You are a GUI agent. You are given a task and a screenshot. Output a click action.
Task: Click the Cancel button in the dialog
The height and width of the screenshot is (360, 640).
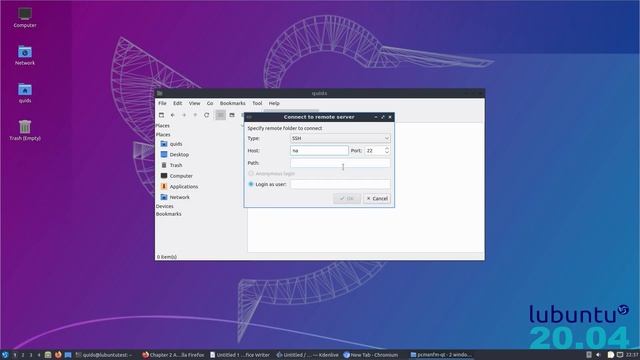377,198
